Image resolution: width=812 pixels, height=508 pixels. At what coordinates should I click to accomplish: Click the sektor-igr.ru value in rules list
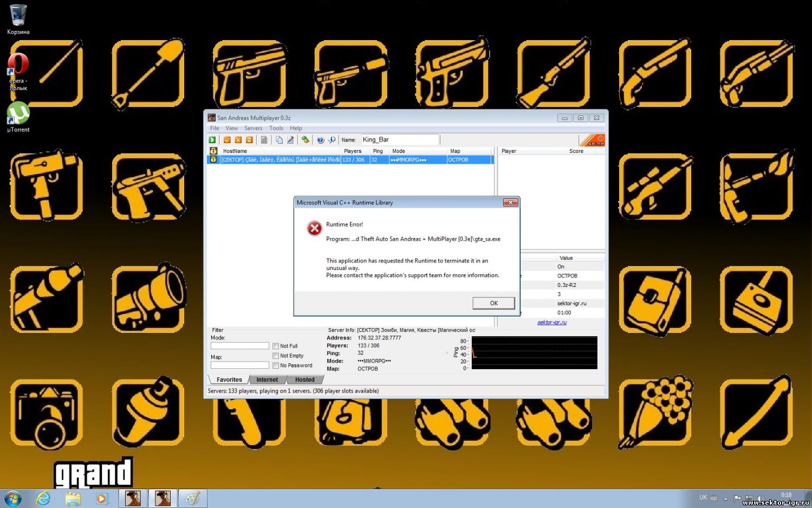pos(571,303)
